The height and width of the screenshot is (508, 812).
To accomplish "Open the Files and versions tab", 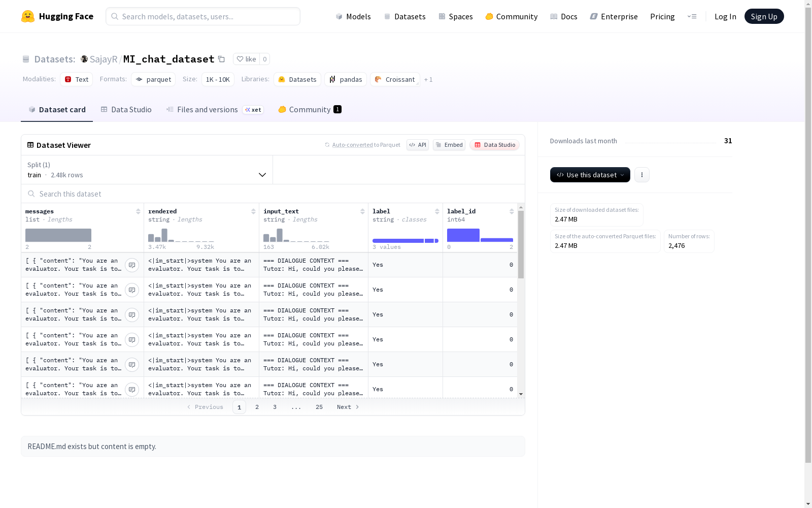I will click(215, 110).
